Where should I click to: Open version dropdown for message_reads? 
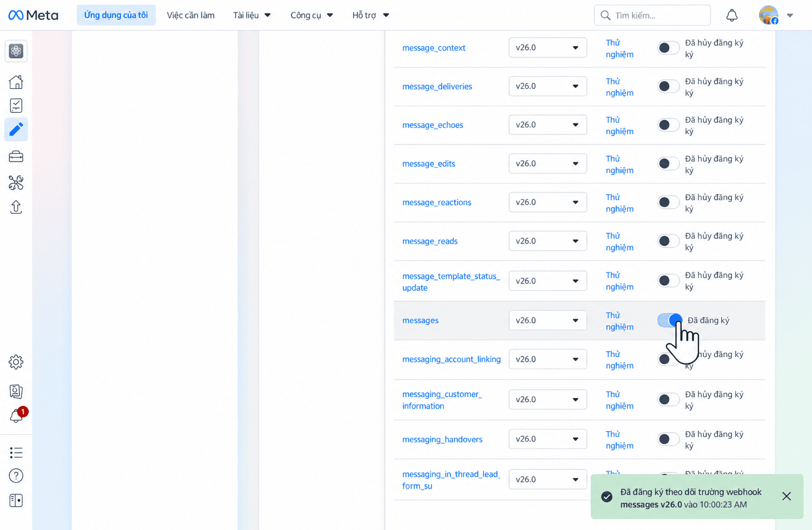(x=547, y=241)
